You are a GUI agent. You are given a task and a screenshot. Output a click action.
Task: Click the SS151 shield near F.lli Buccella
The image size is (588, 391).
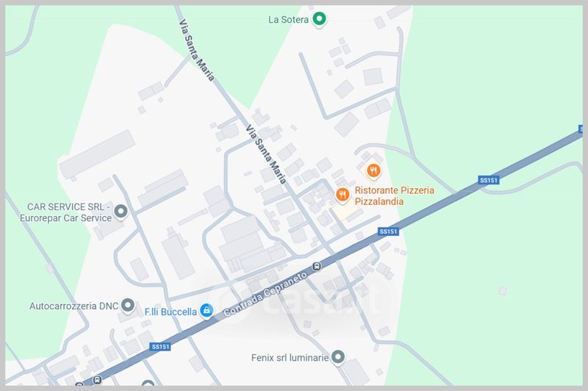(160, 347)
